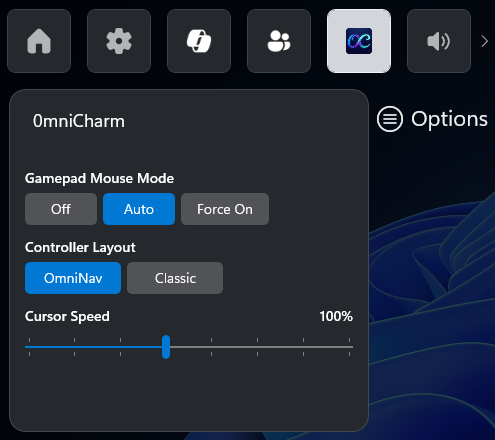
Task: Open the Home widget tab
Action: pyautogui.click(x=39, y=41)
